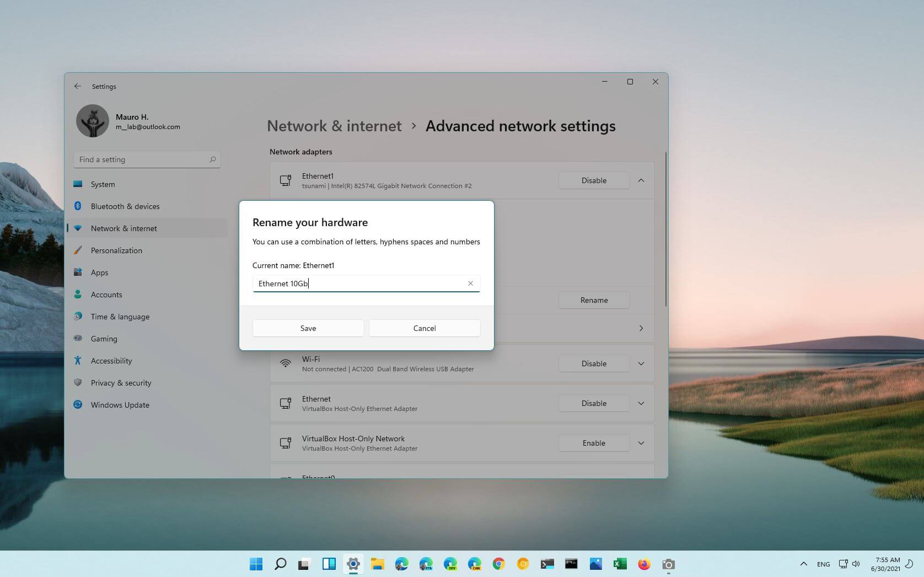Clear the rename text field

pyautogui.click(x=470, y=283)
